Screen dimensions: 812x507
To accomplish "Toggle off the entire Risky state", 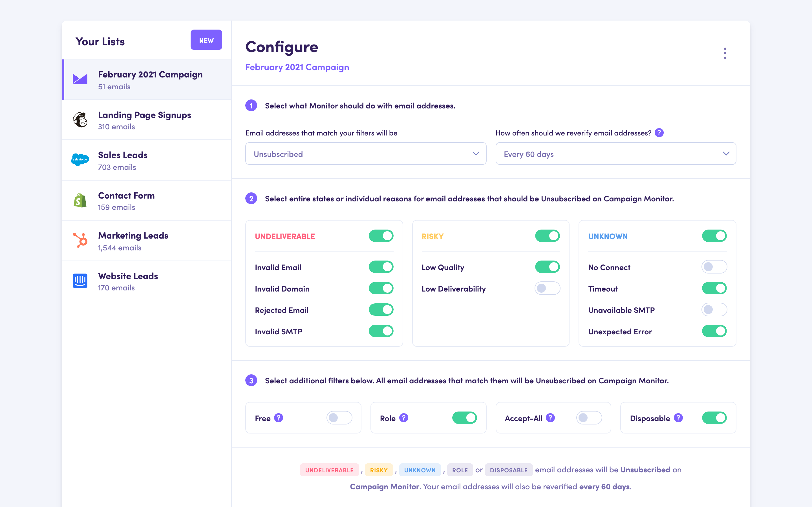I will [547, 236].
